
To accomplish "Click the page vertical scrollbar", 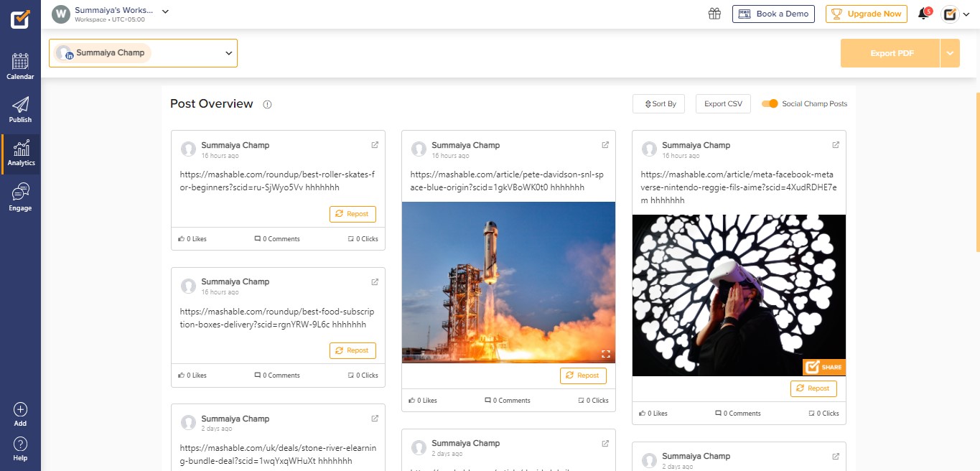I will point(977,172).
